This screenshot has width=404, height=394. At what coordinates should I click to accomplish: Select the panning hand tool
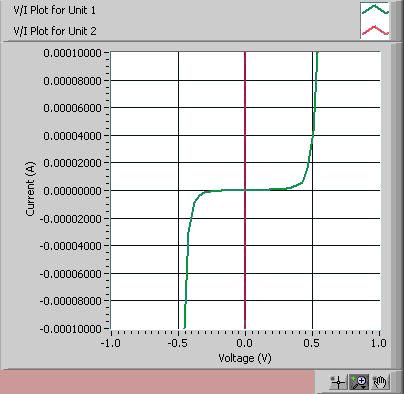[380, 382]
